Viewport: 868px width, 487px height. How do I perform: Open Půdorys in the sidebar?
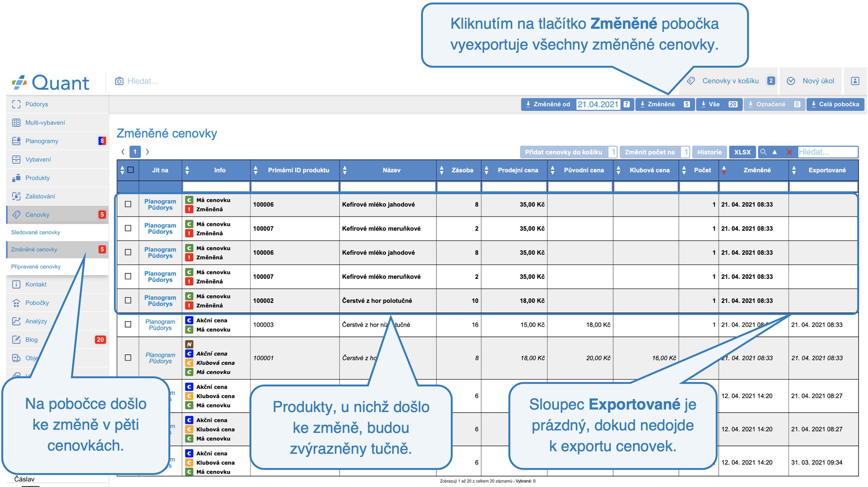(x=57, y=104)
